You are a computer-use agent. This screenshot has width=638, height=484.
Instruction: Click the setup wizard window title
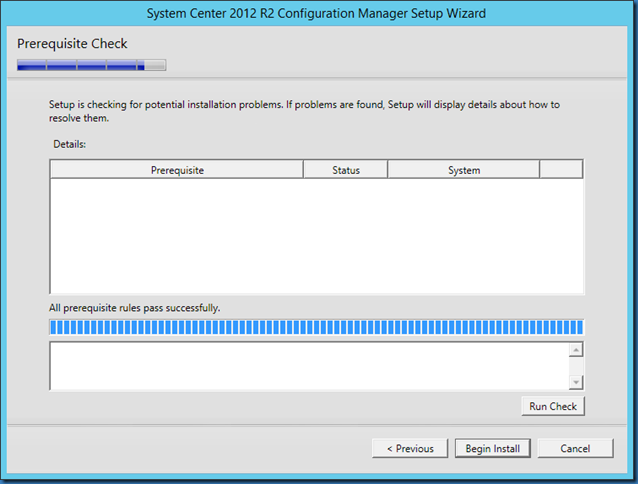click(316, 13)
